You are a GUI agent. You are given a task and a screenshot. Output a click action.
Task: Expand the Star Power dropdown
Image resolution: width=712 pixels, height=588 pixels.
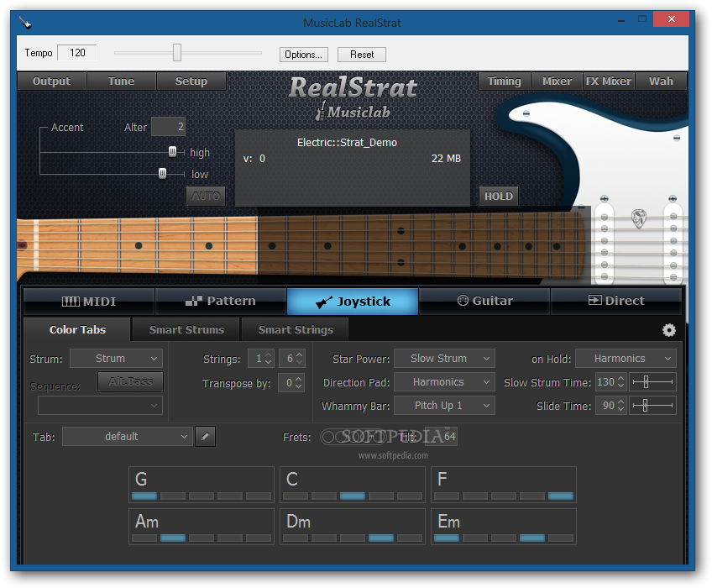(444, 359)
